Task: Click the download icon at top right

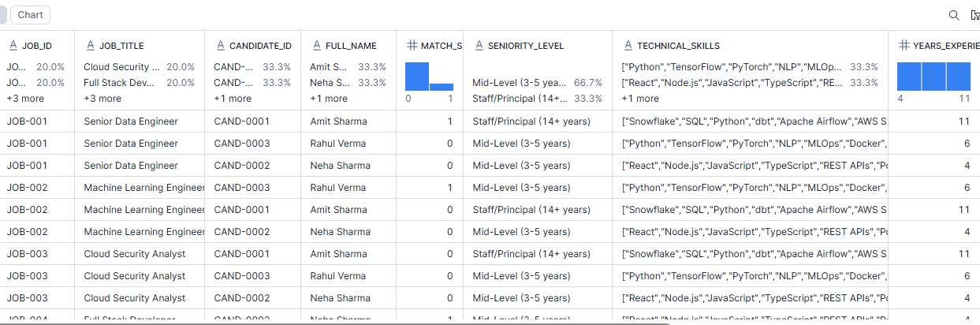Action: [x=975, y=15]
